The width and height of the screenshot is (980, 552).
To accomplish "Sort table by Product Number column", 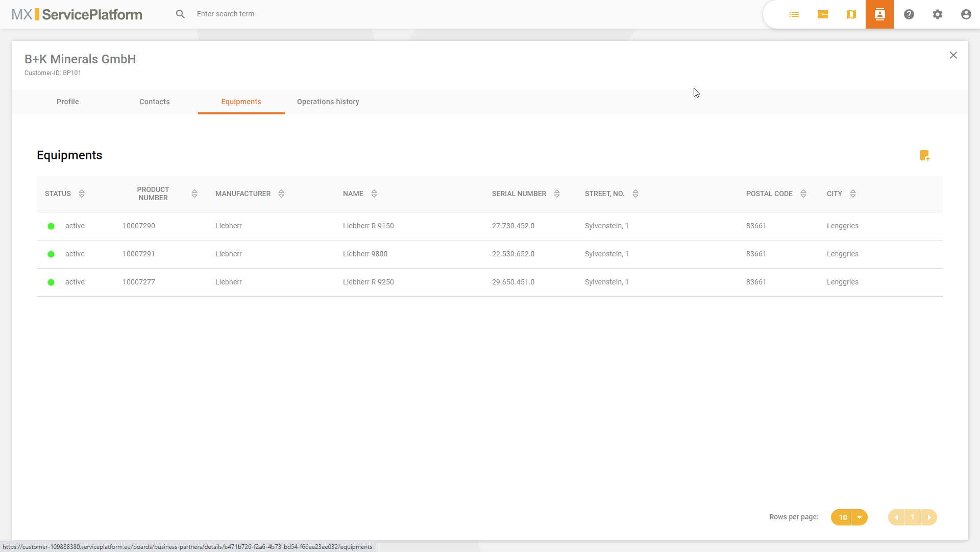I will tap(194, 194).
